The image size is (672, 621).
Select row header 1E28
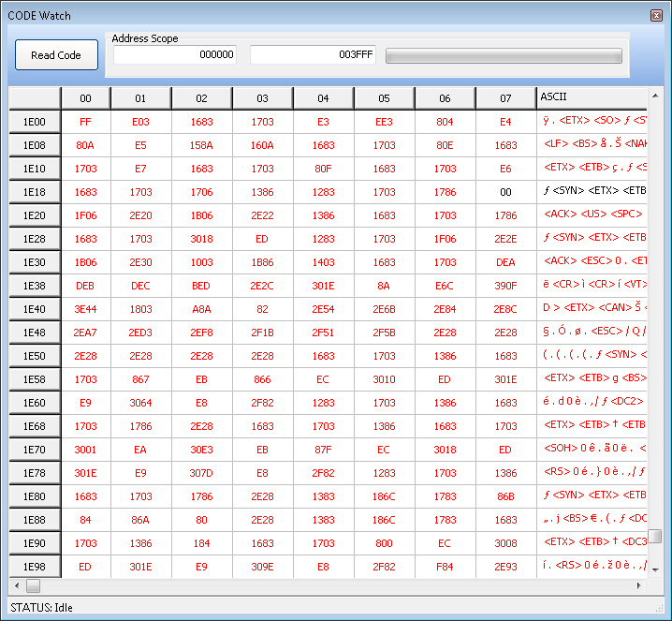pyautogui.click(x=35, y=239)
